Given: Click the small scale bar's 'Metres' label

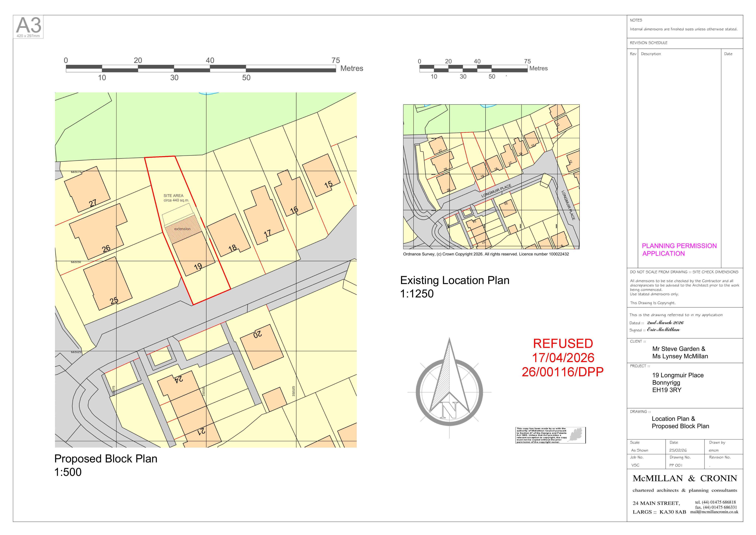Looking at the screenshot, I should click(538, 68).
